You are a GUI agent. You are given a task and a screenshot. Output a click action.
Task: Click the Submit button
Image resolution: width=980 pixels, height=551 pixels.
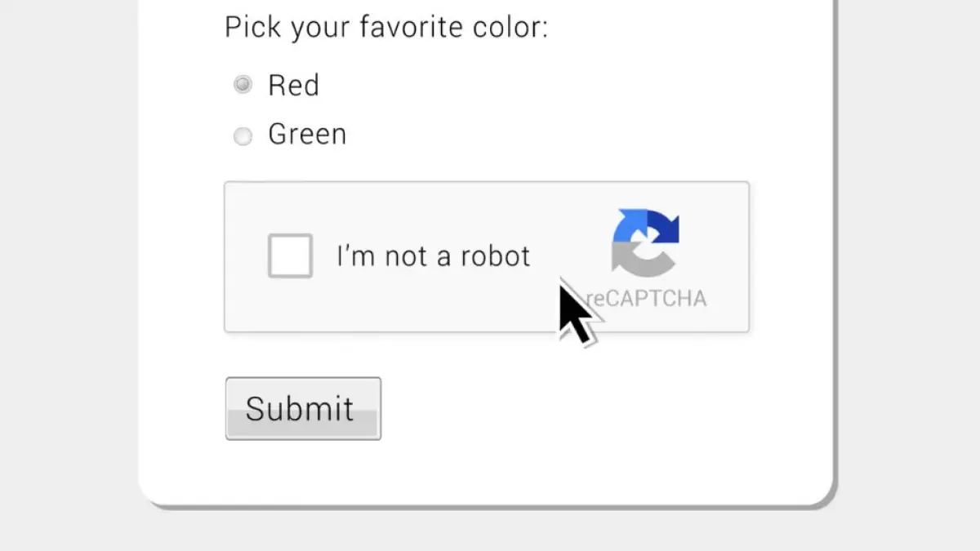pos(303,408)
